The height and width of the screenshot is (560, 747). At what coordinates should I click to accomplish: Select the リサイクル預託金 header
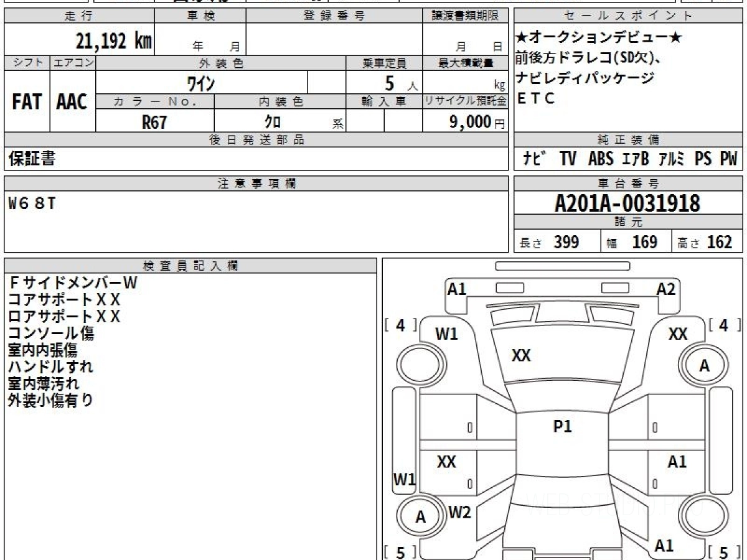466,101
